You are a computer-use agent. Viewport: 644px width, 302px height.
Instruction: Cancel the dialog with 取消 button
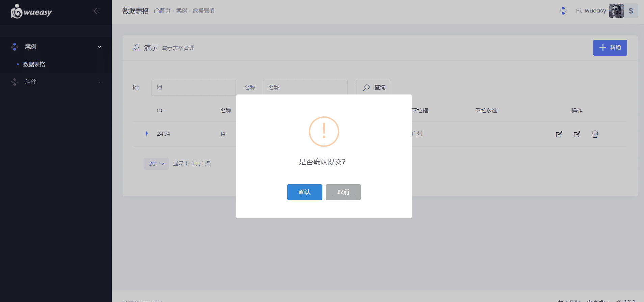pos(343,192)
